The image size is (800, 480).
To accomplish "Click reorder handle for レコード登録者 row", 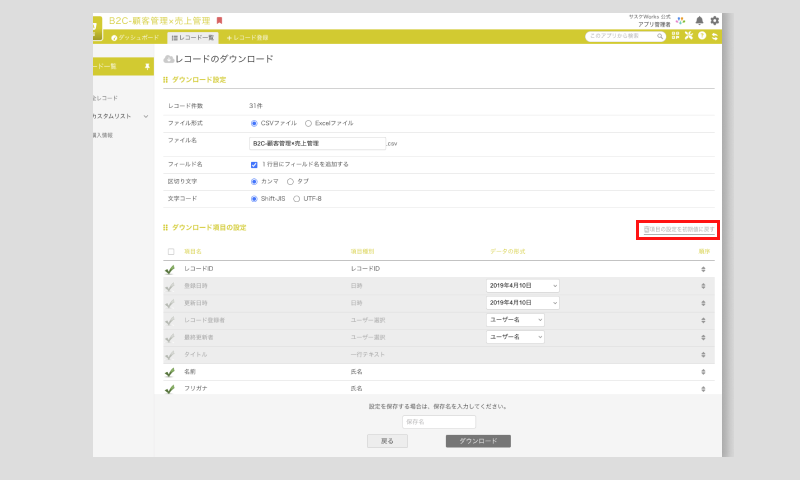I will pos(703,320).
